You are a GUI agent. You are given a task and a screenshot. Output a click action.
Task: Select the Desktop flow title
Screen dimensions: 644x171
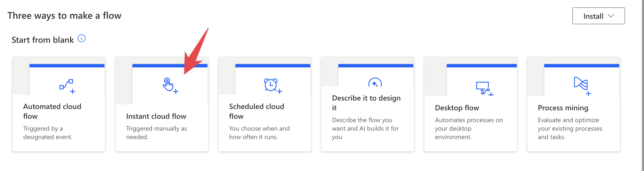click(457, 108)
